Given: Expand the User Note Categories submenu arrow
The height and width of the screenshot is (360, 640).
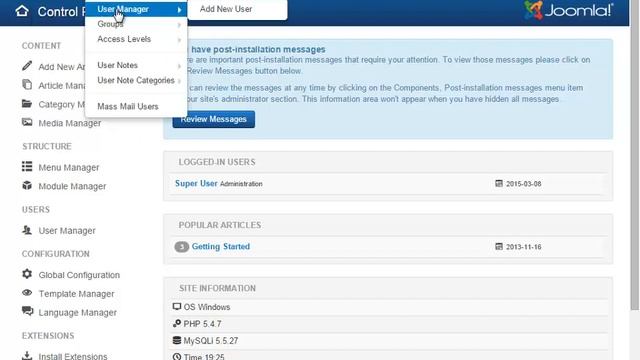Looking at the screenshot, I should (179, 81).
